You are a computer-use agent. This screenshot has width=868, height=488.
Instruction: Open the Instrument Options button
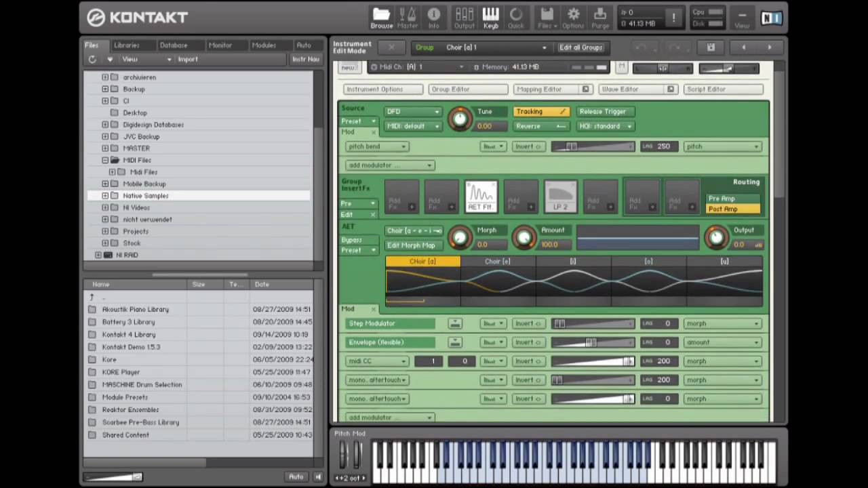pos(383,89)
